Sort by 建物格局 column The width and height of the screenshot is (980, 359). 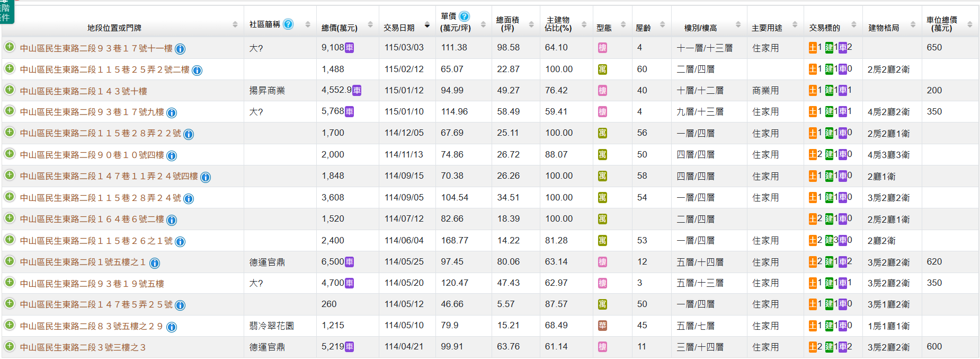tap(913, 24)
